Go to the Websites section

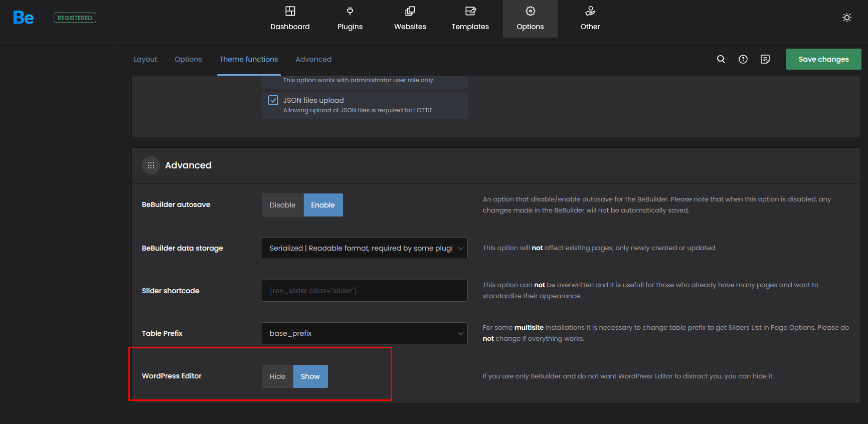point(410,19)
